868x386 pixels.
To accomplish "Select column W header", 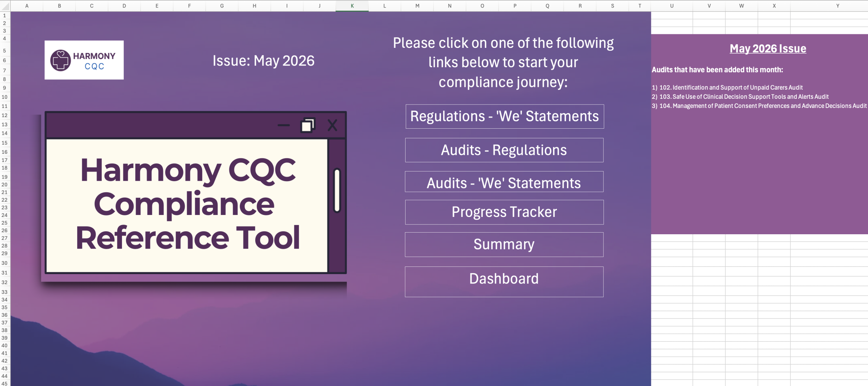I will [x=742, y=6].
